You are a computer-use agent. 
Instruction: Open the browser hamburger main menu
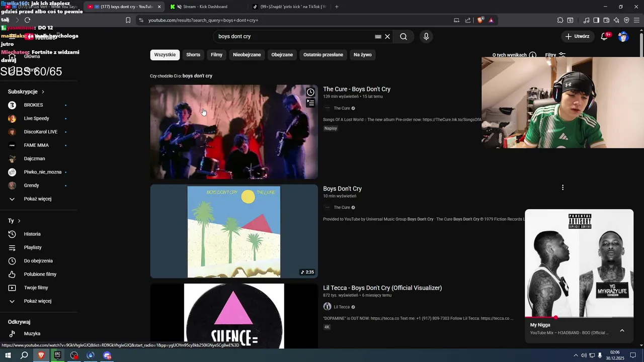point(636,20)
